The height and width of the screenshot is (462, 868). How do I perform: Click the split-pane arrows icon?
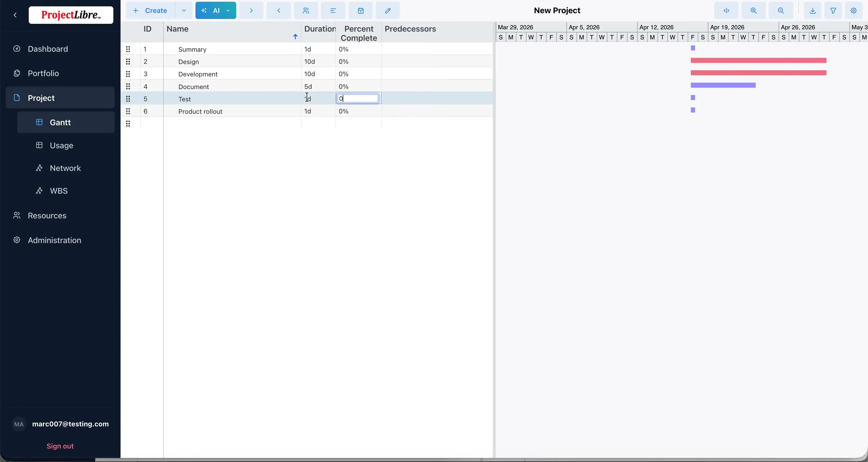pyautogui.click(x=726, y=11)
